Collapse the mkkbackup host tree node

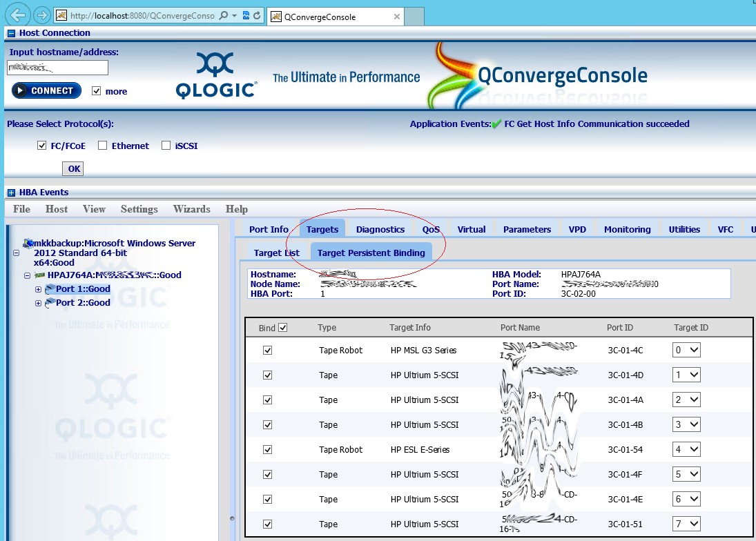click(x=17, y=253)
